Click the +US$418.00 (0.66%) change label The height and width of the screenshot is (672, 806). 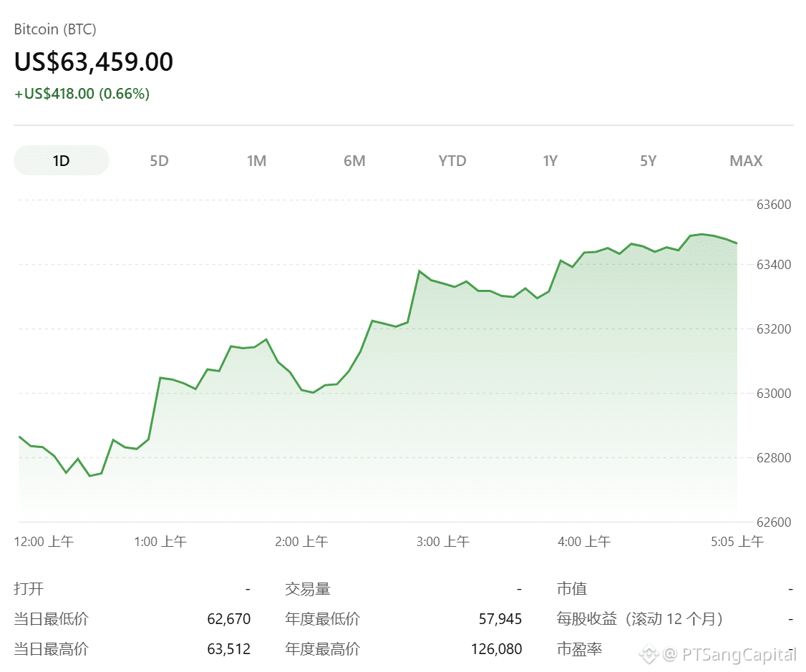(82, 94)
